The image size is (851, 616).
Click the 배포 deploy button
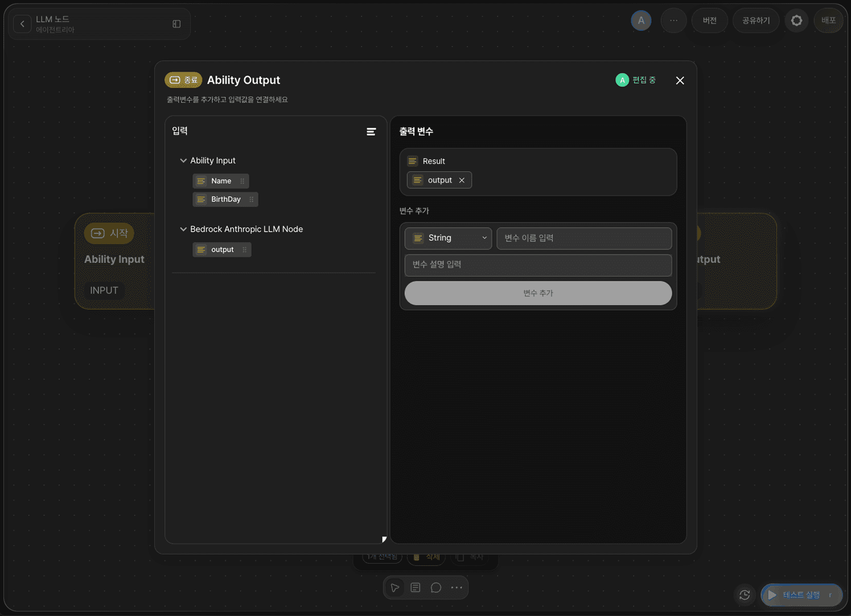[x=828, y=20]
